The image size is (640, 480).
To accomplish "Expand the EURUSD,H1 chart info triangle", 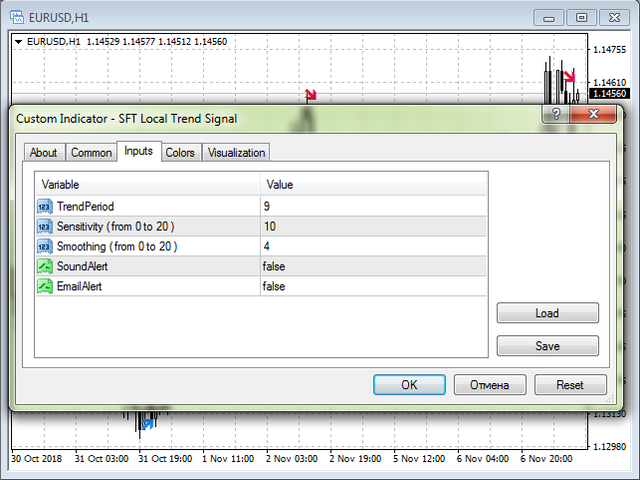I will (x=18, y=42).
